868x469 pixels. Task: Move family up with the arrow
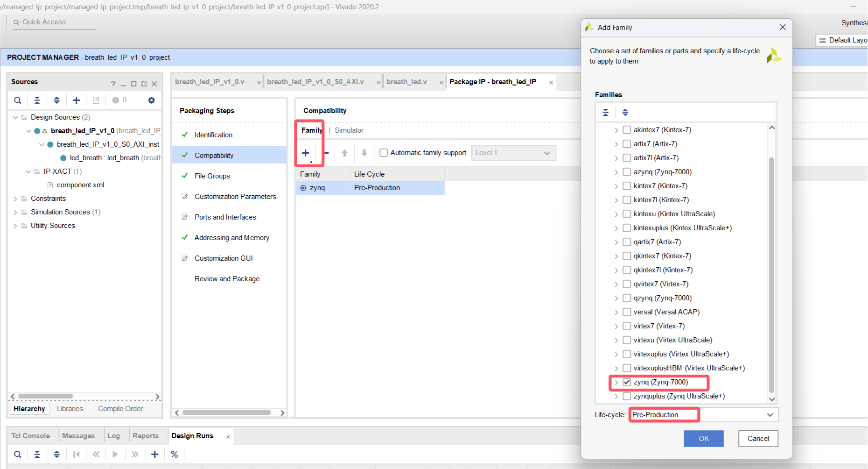(x=345, y=153)
